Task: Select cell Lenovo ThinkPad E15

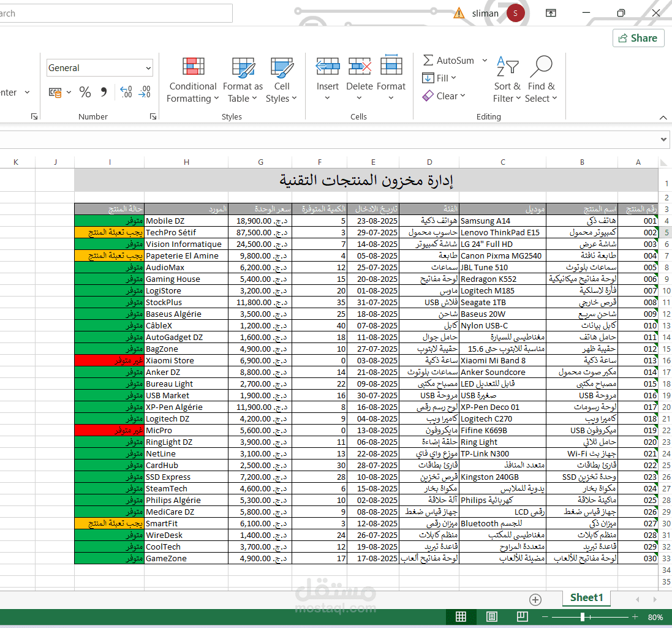Action: (503, 232)
